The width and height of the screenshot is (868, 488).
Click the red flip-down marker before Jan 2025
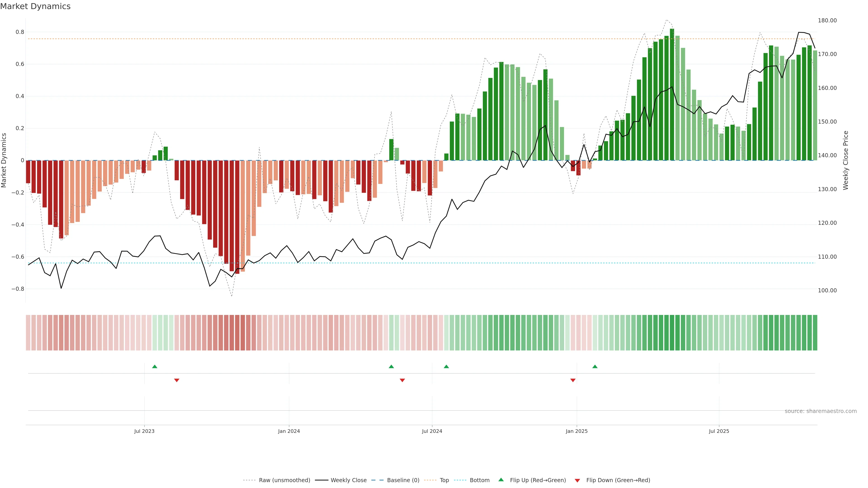(x=573, y=380)
